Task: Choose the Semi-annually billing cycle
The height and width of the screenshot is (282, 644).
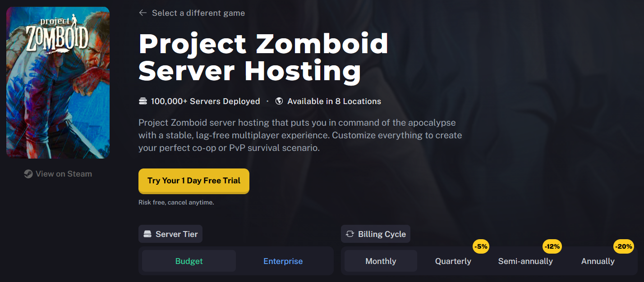Action: [525, 261]
